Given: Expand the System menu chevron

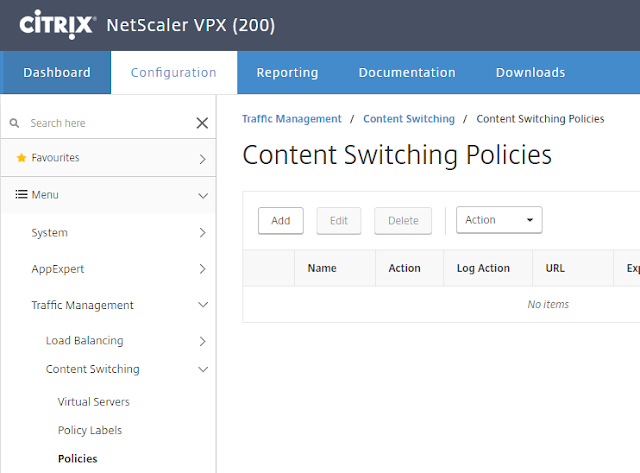Looking at the screenshot, I should [202, 233].
